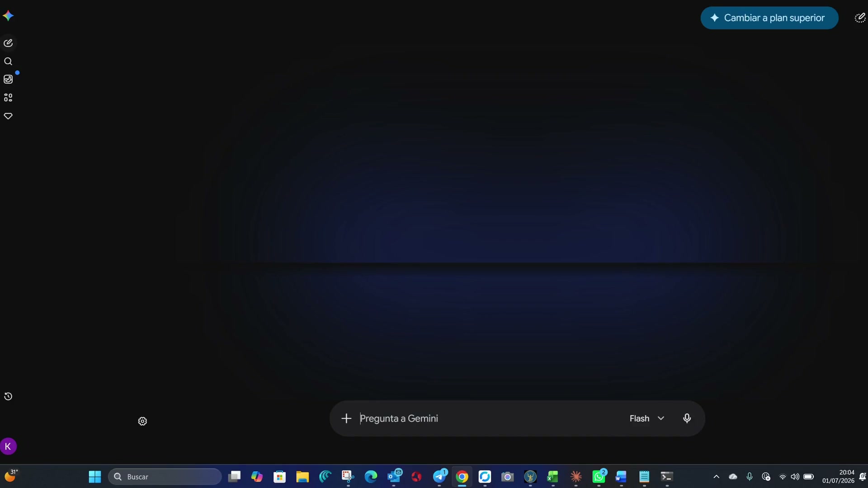Image resolution: width=868 pixels, height=488 pixels.
Task: Open Notepad from the taskbar
Action: 644,477
